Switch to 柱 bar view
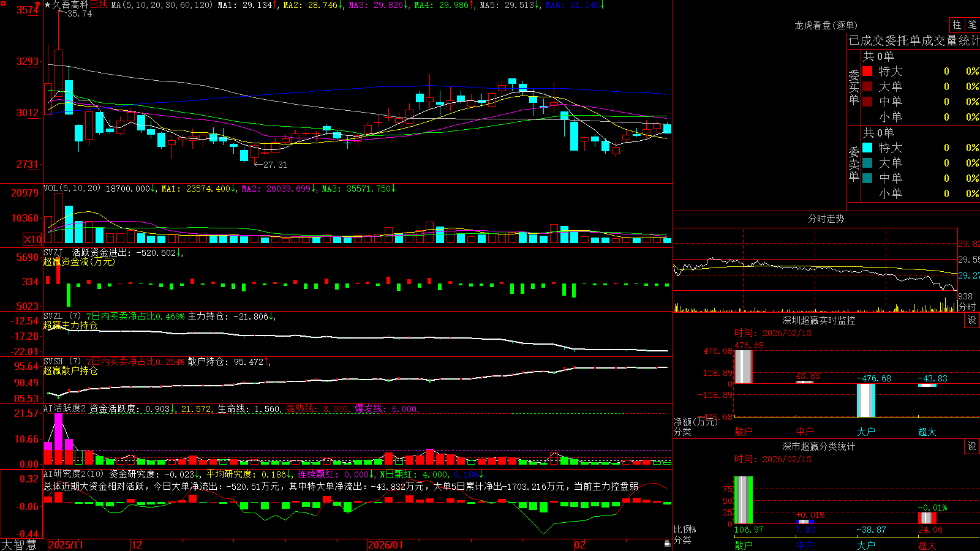The height and width of the screenshot is (551, 980). coord(957,24)
